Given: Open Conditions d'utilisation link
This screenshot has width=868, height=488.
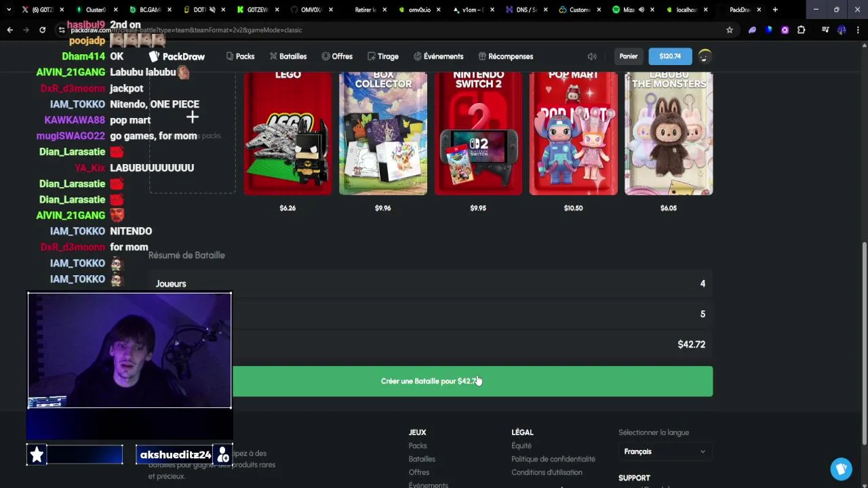Looking at the screenshot, I should click(x=547, y=472).
